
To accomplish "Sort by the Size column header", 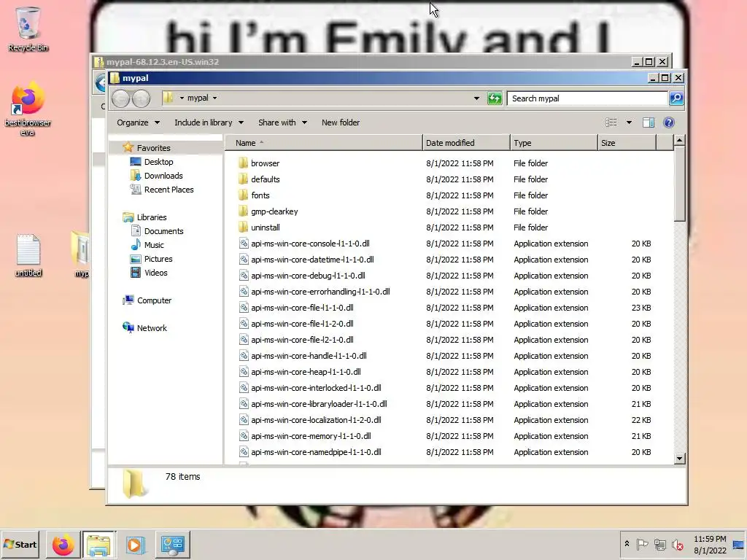I will 627,143.
